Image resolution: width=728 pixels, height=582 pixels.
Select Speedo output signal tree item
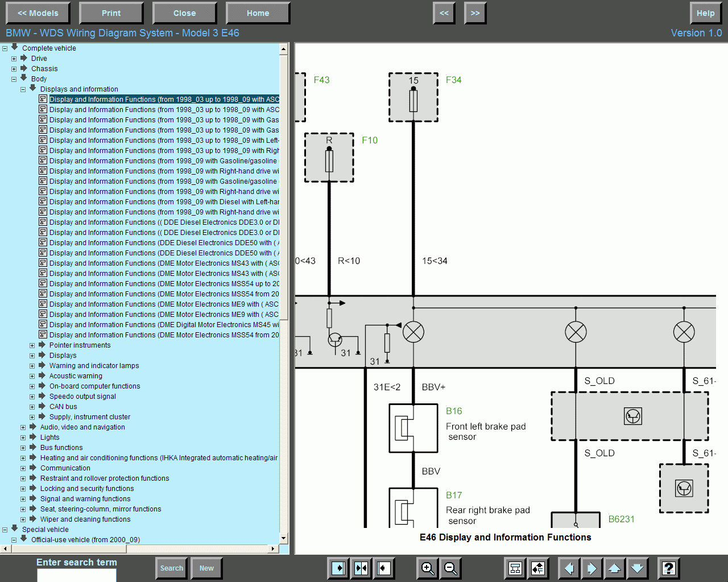point(82,397)
